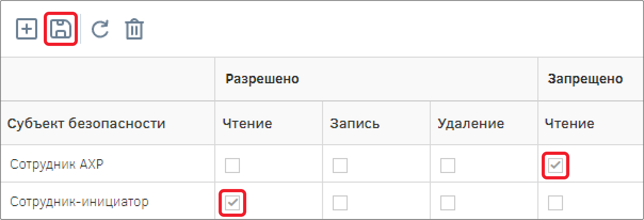Click the Субъект безопасности column header
Viewport: 644px width, 220px height.
(86, 124)
